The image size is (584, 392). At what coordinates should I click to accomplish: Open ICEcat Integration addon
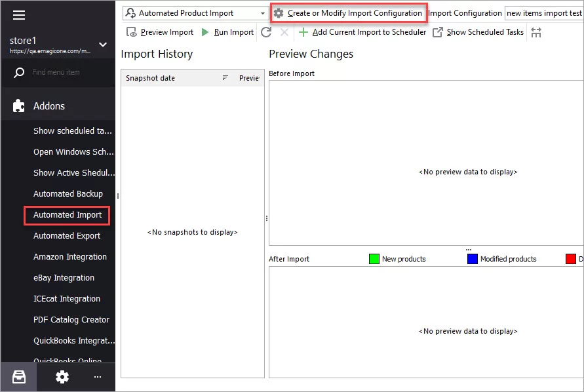coord(67,298)
